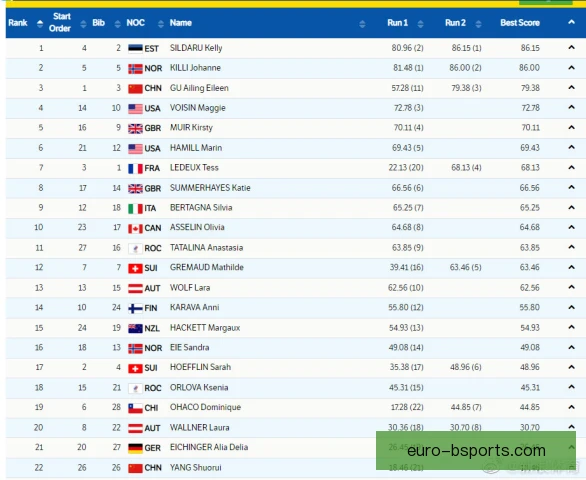Expand BERTAGNA Silvia row chevron
This screenshot has height=480, width=586.
pyautogui.click(x=571, y=207)
